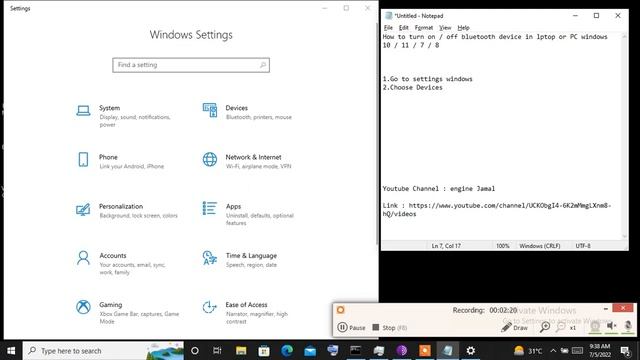This screenshot has height=360, width=640.
Task: Open Network & Internet globe icon
Action: pyautogui.click(x=210, y=159)
